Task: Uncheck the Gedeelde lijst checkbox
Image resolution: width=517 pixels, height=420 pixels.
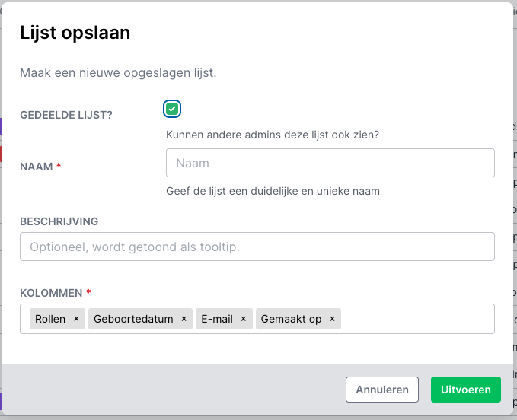Action: pyautogui.click(x=172, y=109)
